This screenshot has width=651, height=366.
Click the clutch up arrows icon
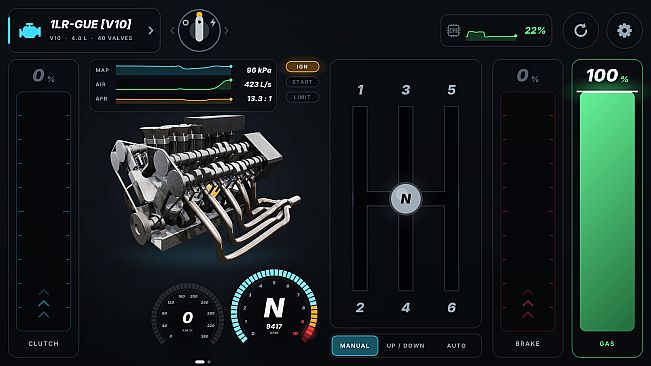[x=44, y=304]
